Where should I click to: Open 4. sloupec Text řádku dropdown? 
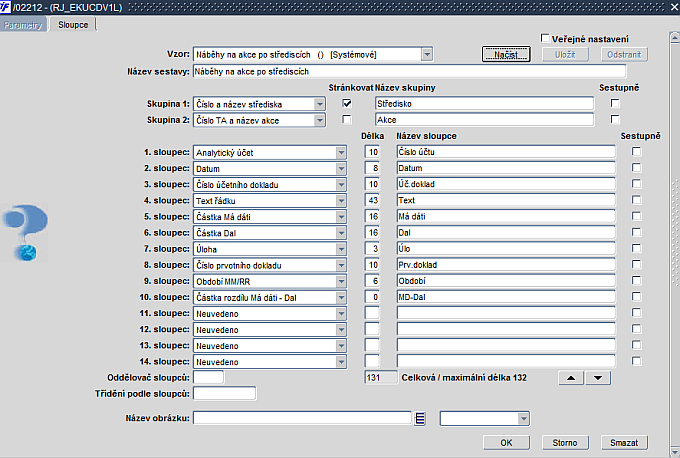tap(341, 200)
